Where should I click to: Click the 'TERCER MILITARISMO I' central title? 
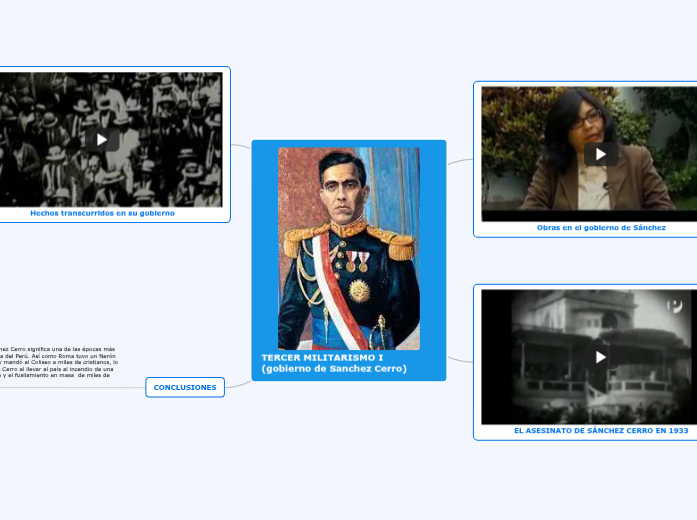click(x=315, y=356)
